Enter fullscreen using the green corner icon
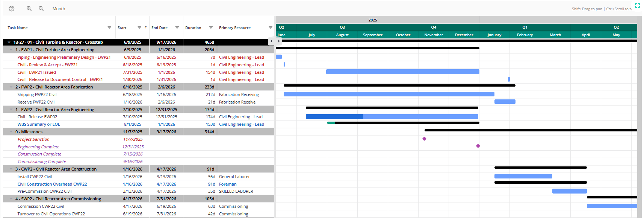The height and width of the screenshot is (218, 644). (x=637, y=5)
